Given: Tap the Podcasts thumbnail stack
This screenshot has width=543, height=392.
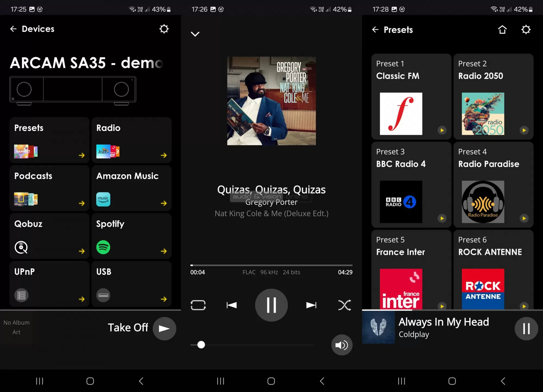Looking at the screenshot, I should coord(26,199).
